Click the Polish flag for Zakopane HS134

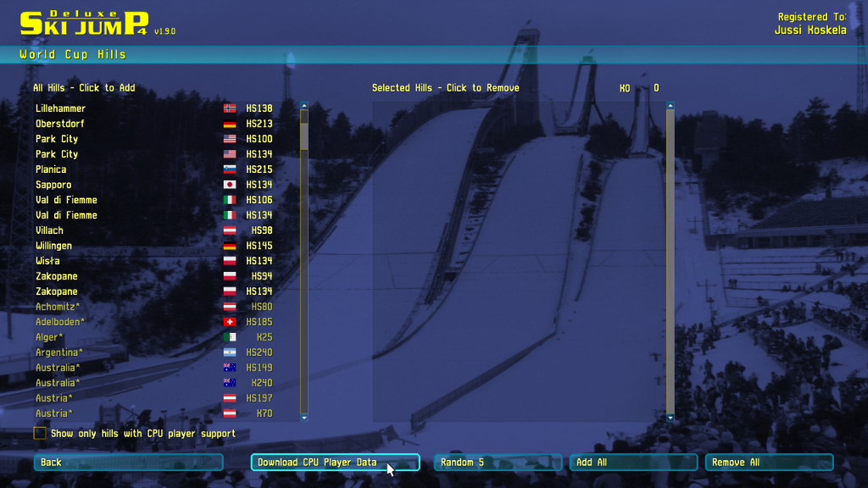point(230,291)
